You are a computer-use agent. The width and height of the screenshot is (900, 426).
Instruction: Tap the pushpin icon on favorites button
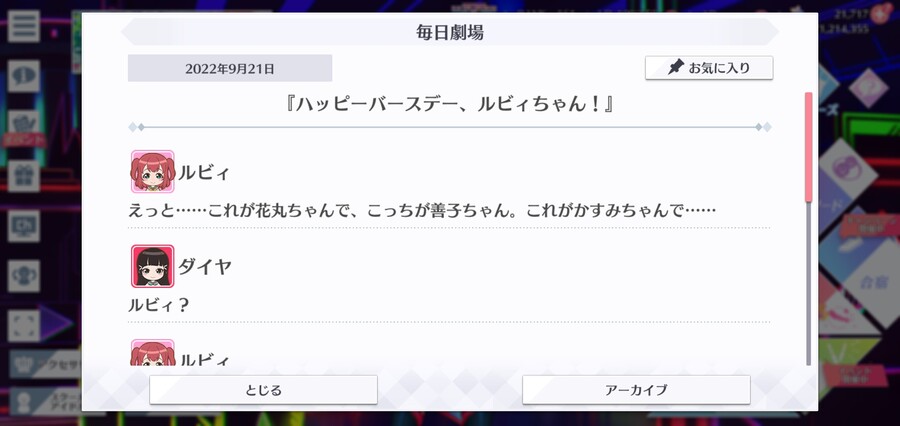point(676,68)
